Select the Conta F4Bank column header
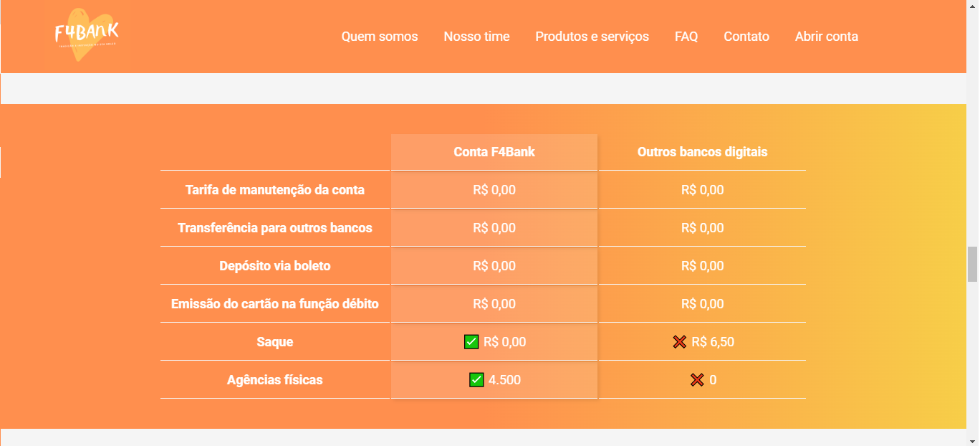Image resolution: width=980 pixels, height=446 pixels. [494, 151]
